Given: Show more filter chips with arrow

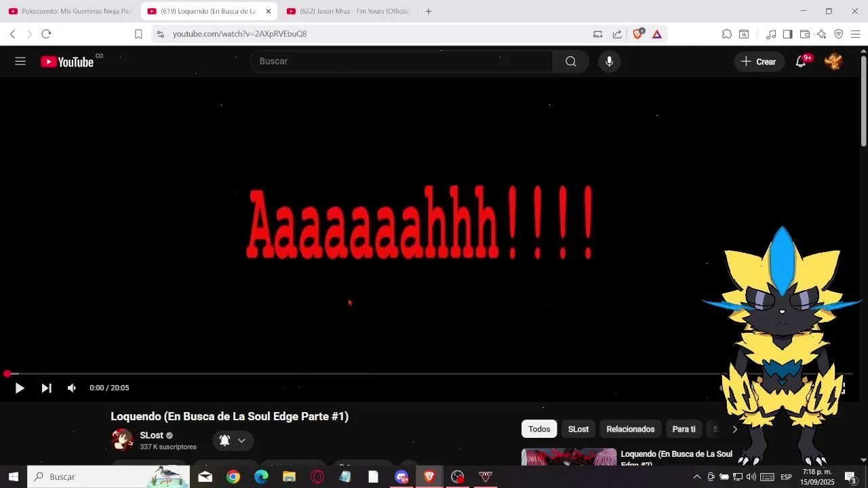Looking at the screenshot, I should point(734,429).
